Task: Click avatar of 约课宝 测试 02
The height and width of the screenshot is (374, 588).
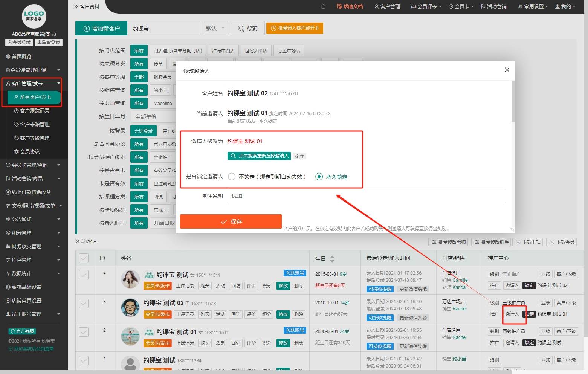Action: 130,307
